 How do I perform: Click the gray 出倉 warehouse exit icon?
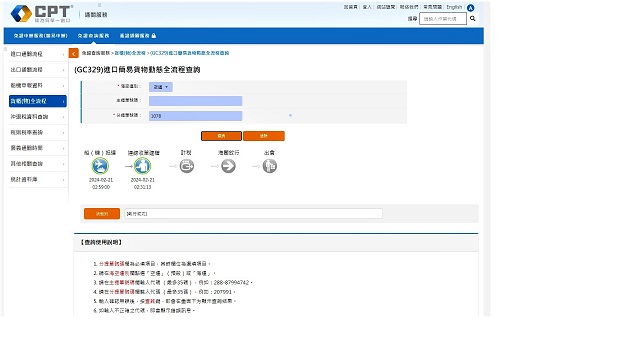pyautogui.click(x=270, y=166)
